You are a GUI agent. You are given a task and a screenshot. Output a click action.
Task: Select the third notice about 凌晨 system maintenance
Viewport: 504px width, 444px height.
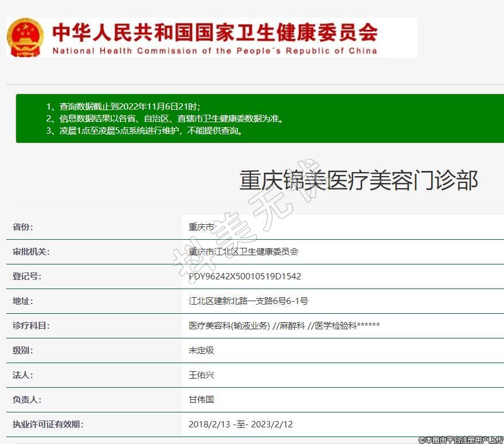click(x=144, y=131)
